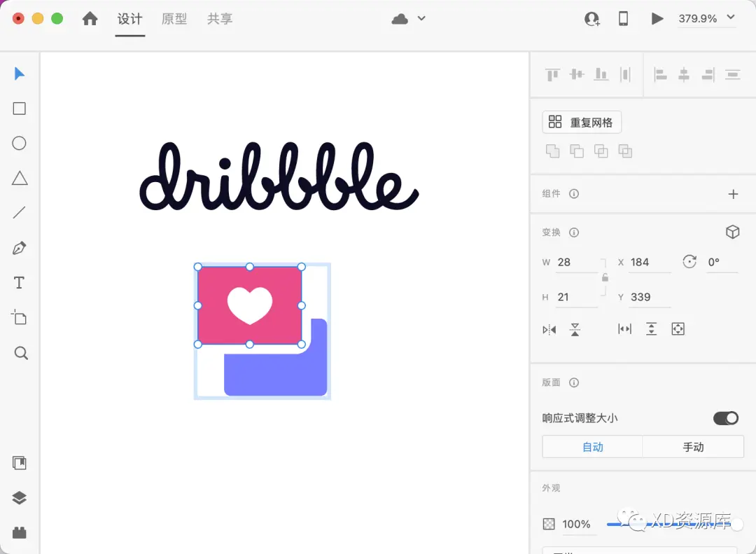Viewport: 756px width, 554px height.
Task: Apply the Exclude Overlap boolean operation
Action: 625,151
